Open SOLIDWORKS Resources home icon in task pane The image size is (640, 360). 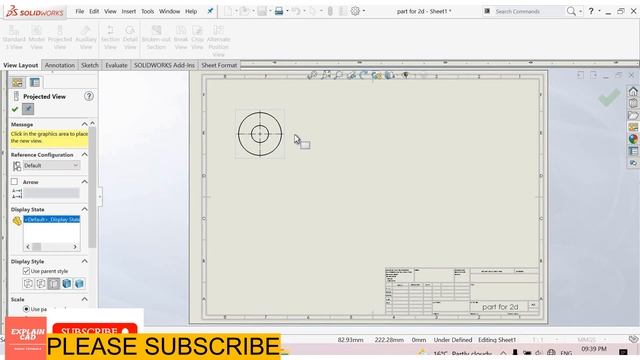(633, 91)
